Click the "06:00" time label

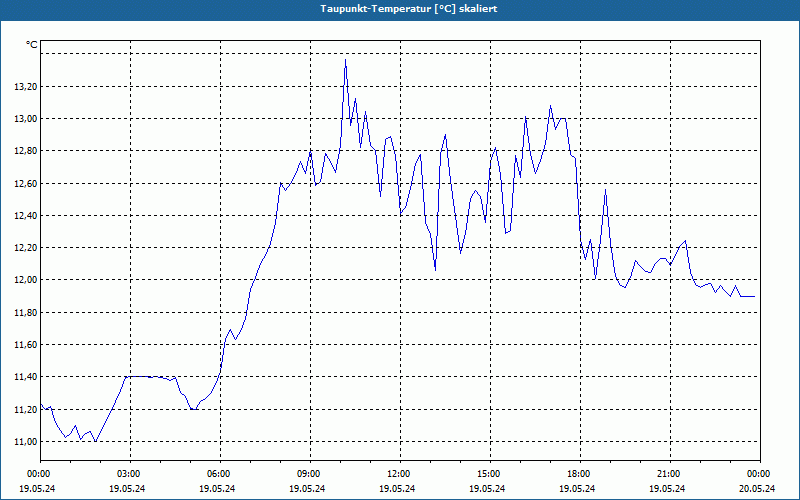pyautogui.click(x=220, y=474)
